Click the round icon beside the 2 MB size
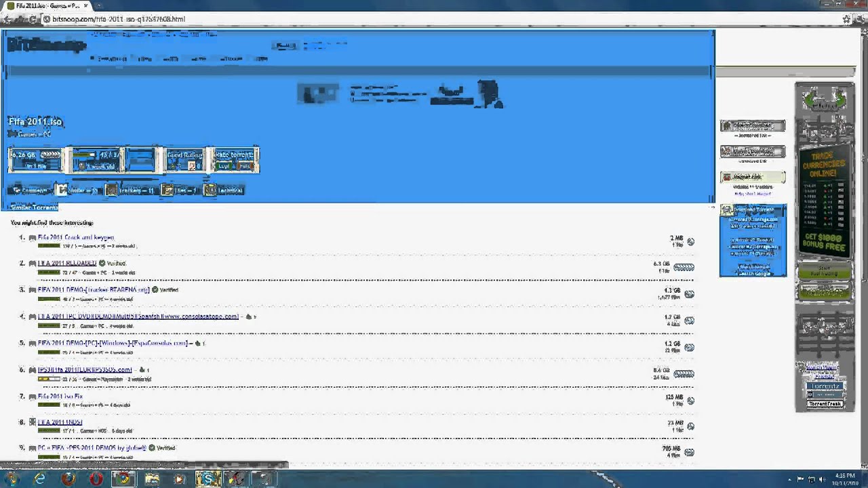This screenshot has width=868, height=488. (x=690, y=241)
